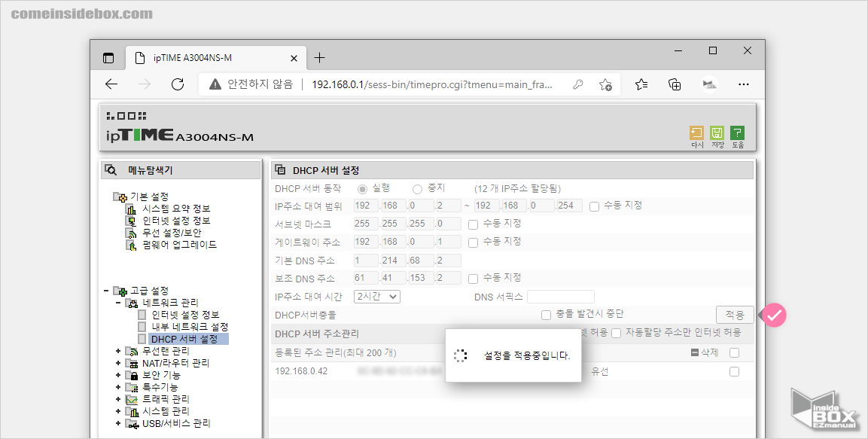
Task: Check 수동 지정 for IP주소 대여 범위
Action: [595, 206]
